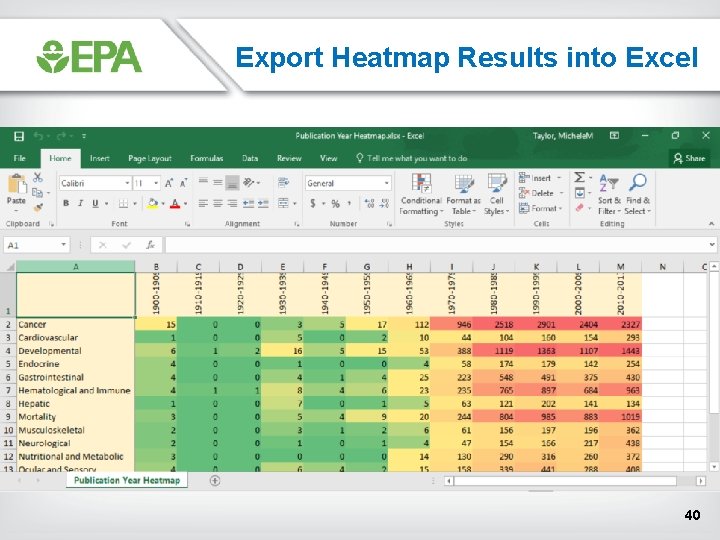Open Format as Table gallery
Image resolution: width=720 pixels, height=540 pixels.
(464, 195)
